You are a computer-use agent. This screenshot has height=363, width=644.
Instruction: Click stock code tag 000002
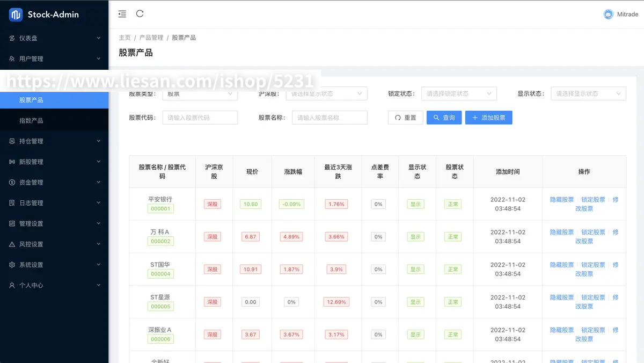[x=160, y=242]
